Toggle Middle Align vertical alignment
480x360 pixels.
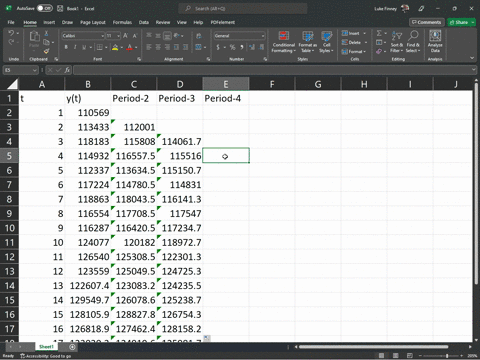(158, 36)
